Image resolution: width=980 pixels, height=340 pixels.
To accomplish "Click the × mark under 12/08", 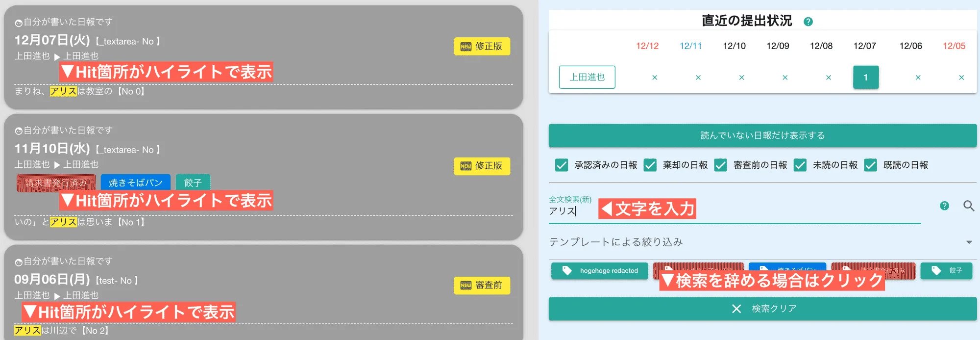I will 829,78.
